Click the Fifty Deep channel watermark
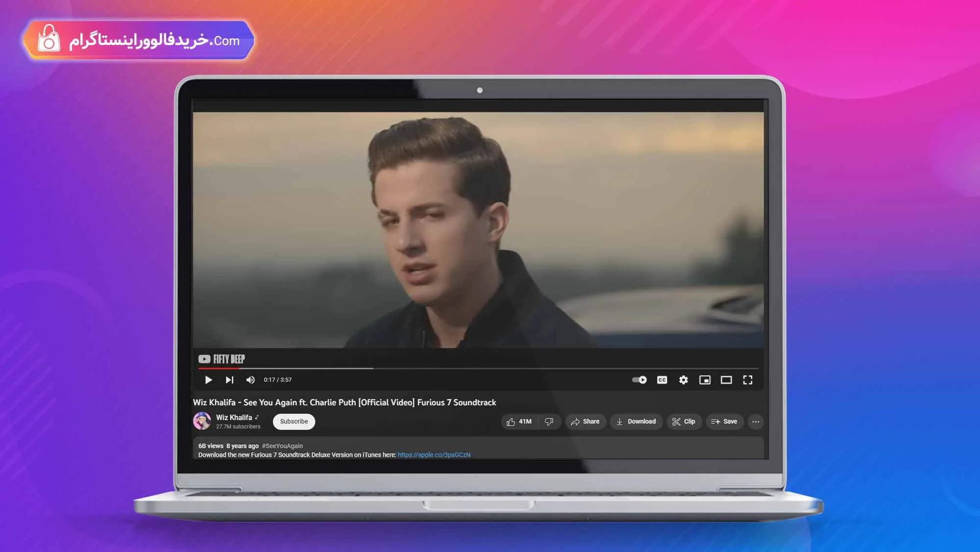This screenshot has width=980, height=552. pos(221,359)
